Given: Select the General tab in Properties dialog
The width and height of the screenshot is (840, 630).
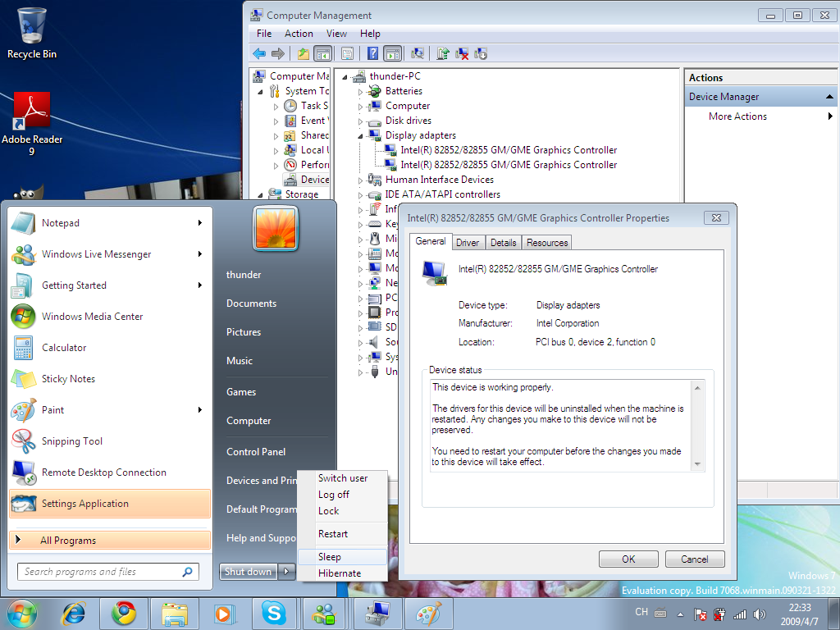Looking at the screenshot, I should 430,241.
